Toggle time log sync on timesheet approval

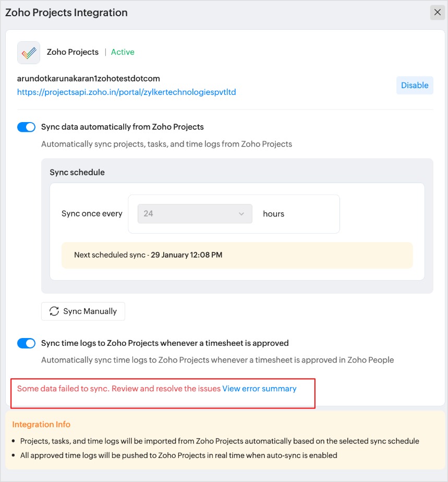(26, 343)
